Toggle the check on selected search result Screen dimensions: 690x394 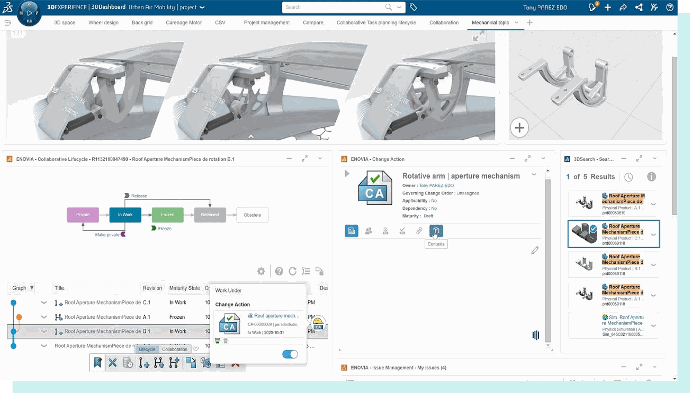pyautogui.click(x=594, y=229)
